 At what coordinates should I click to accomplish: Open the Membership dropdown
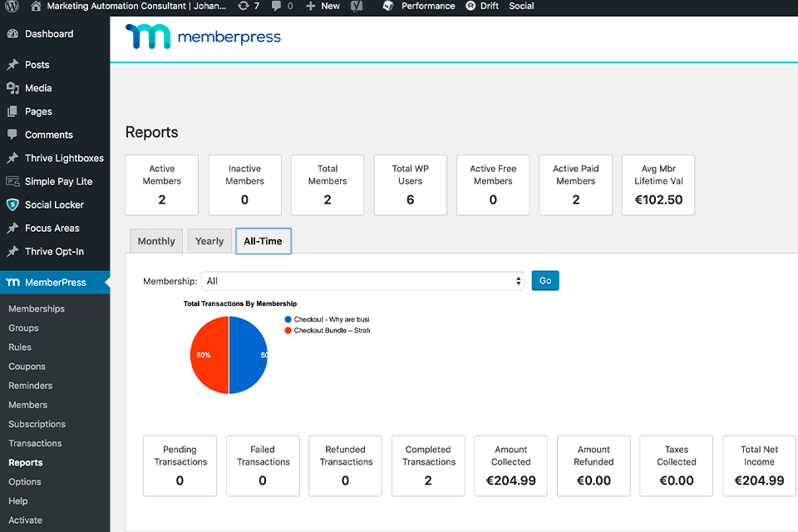point(362,281)
